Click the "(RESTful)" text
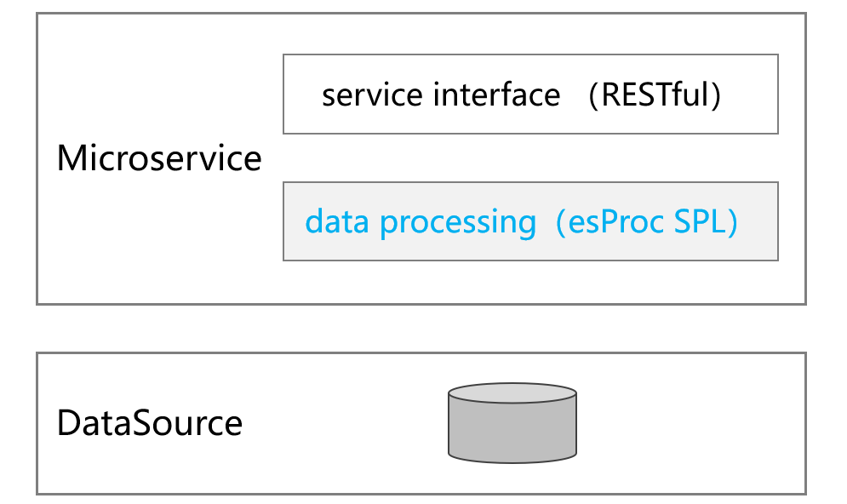 pos(655,94)
